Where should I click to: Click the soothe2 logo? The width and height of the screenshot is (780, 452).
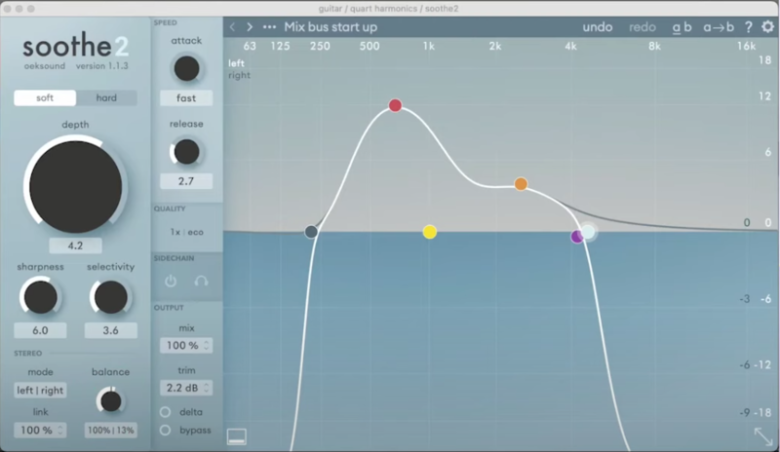point(76,46)
